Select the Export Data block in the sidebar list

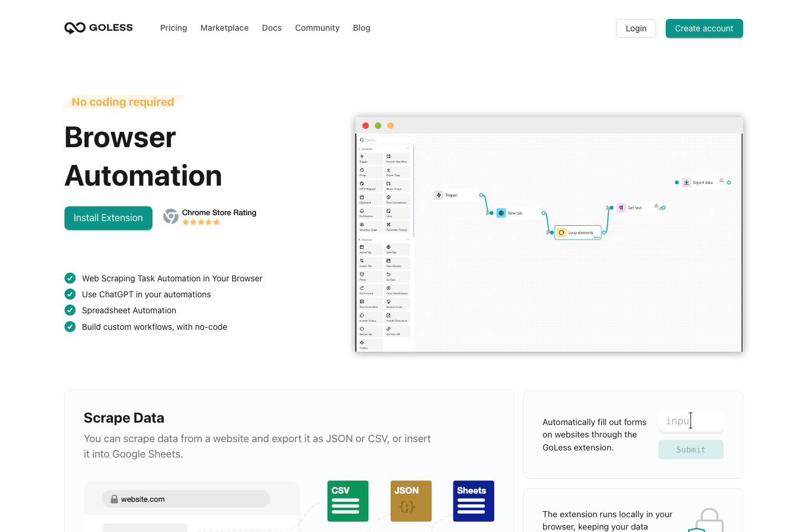tap(397, 172)
